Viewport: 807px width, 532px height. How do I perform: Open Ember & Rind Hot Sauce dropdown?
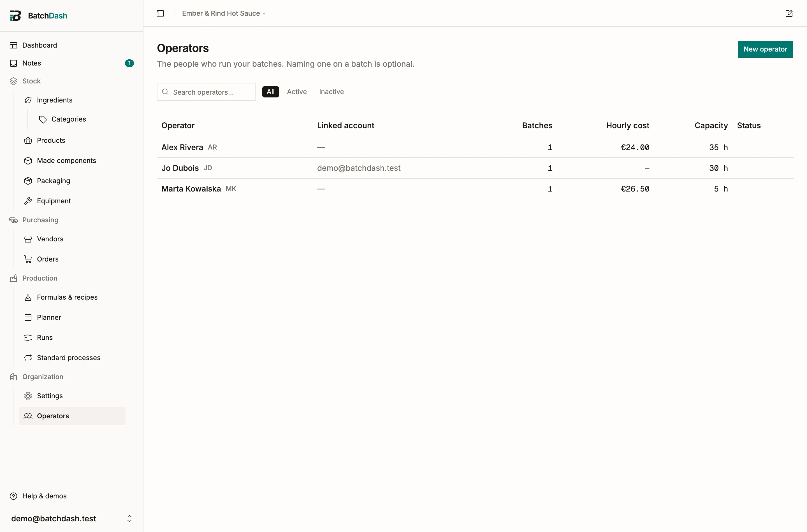224,13
